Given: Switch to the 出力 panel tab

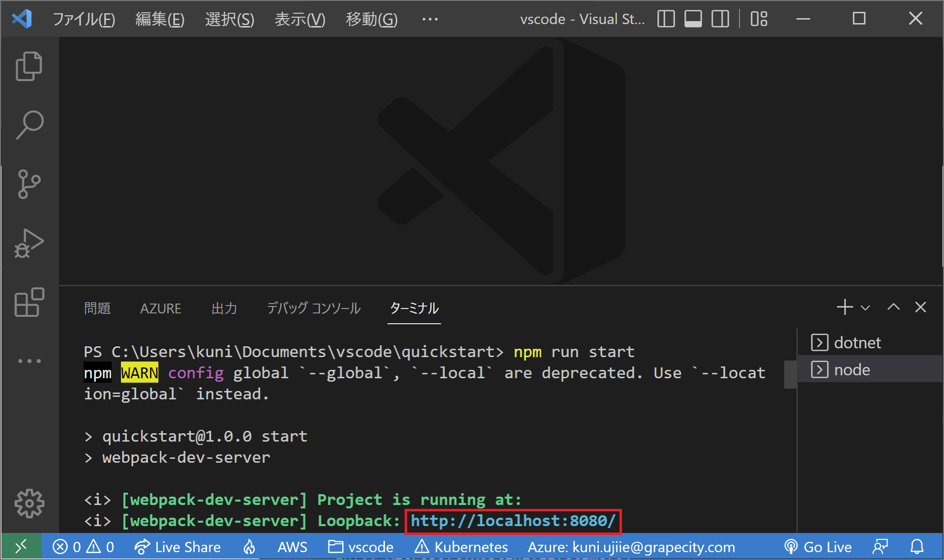Looking at the screenshot, I should point(224,308).
